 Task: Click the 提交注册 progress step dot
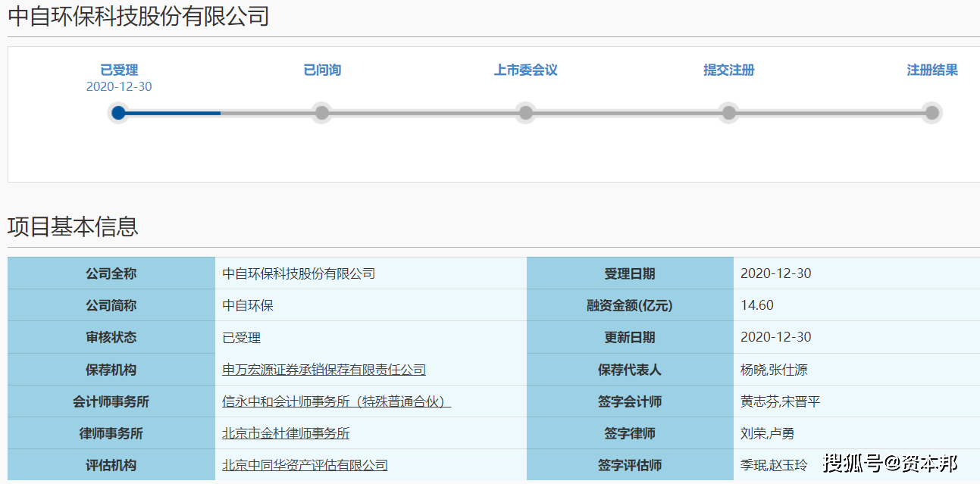728,113
